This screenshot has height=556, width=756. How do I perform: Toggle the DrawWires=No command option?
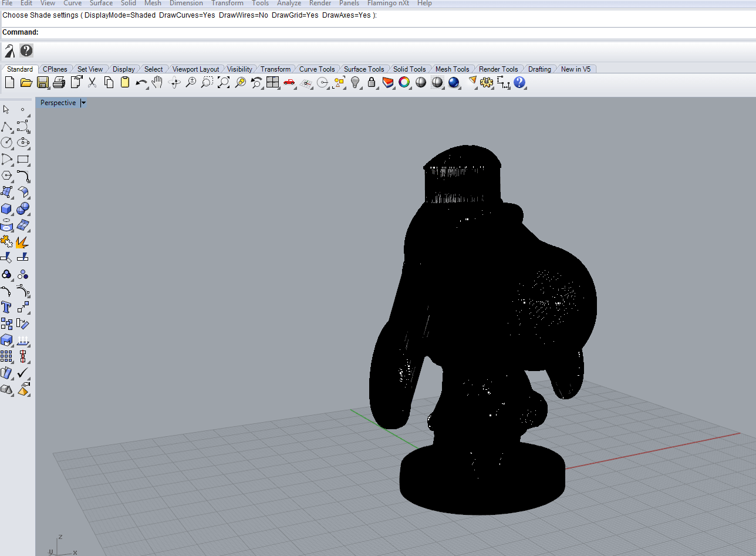tap(244, 15)
